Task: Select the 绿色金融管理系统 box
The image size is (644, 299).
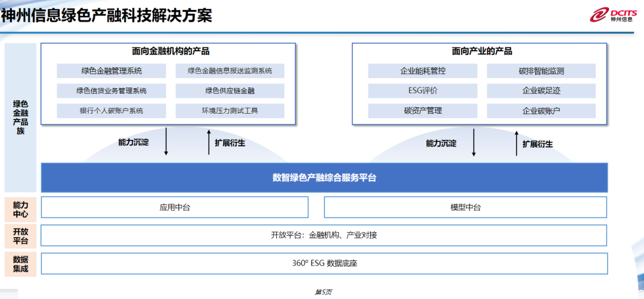Action: [x=112, y=71]
